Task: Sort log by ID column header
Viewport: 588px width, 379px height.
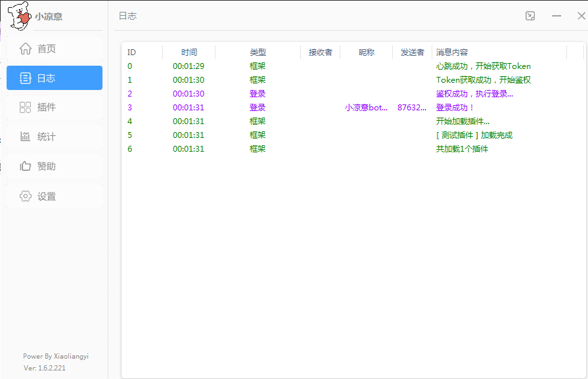Action: click(132, 53)
